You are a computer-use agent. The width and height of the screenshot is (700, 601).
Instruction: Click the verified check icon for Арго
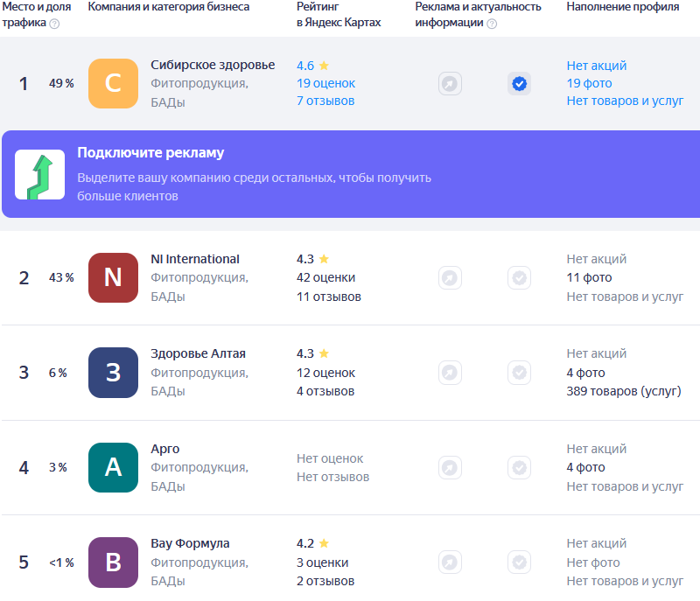pos(519,468)
